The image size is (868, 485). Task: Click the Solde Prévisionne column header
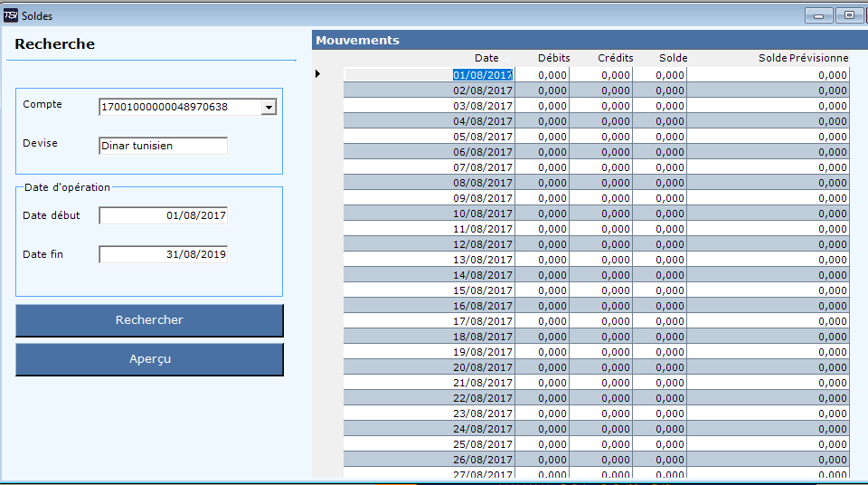click(x=803, y=58)
